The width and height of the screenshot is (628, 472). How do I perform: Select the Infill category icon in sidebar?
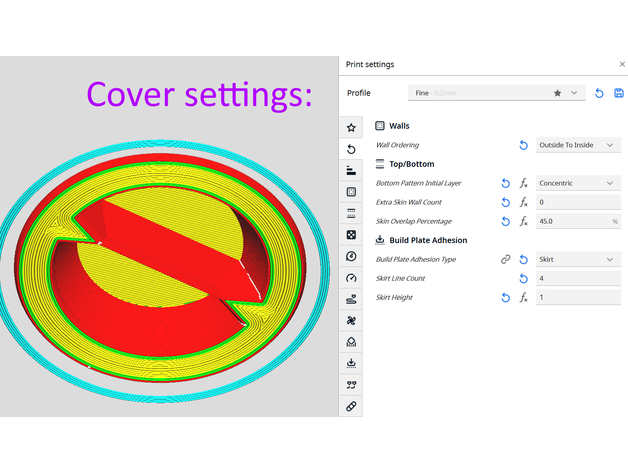point(351,235)
